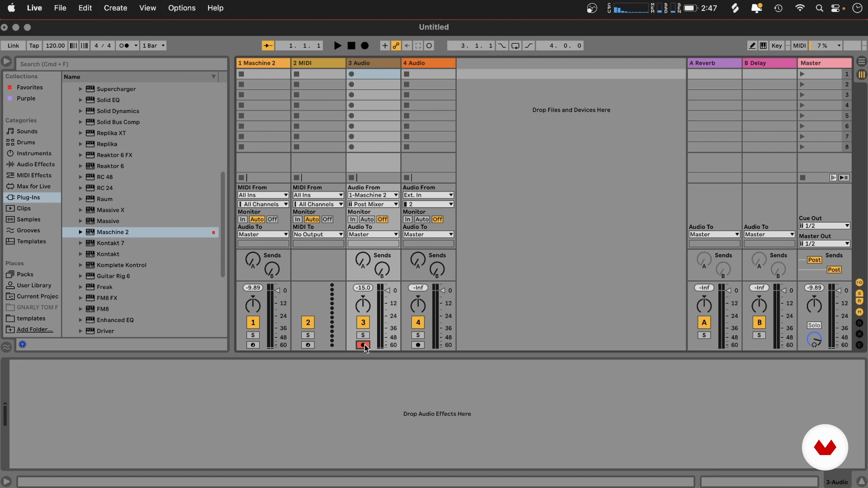
Task: Toggle arm on track 3 Audio
Action: (x=363, y=345)
